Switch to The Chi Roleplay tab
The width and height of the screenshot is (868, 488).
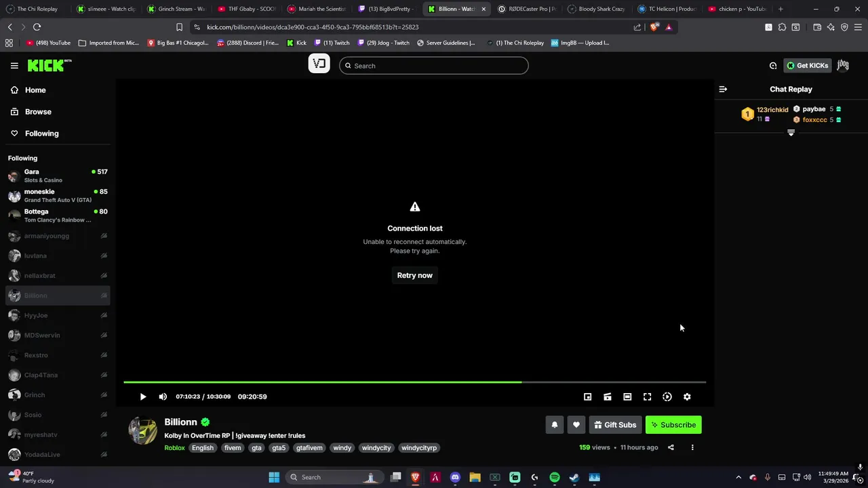pos(35,9)
